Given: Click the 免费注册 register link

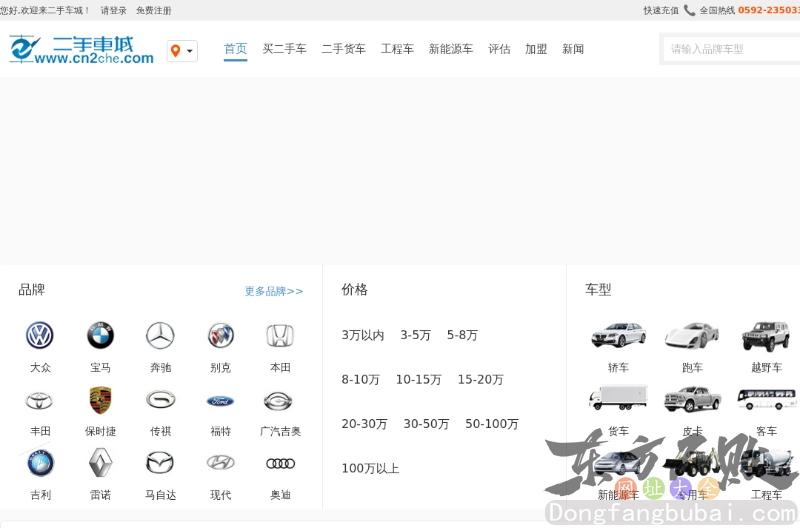Looking at the screenshot, I should coord(154,10).
